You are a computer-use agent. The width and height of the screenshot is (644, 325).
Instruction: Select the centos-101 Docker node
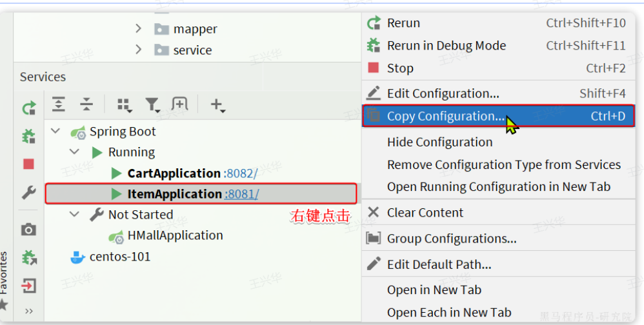tap(119, 257)
